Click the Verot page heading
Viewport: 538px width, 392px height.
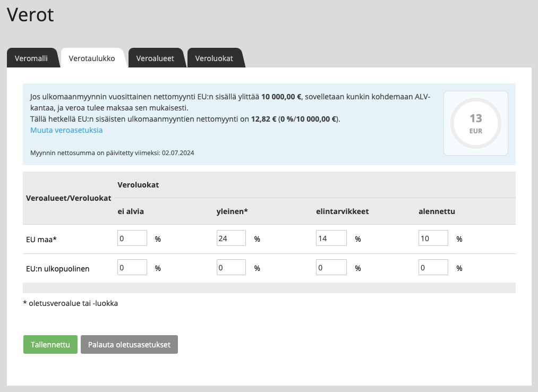(30, 15)
